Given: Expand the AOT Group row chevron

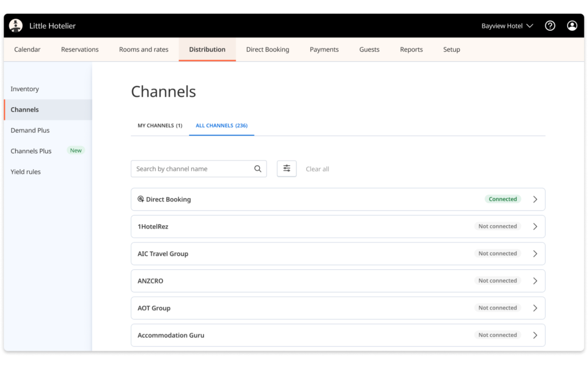Looking at the screenshot, I should pos(535,308).
